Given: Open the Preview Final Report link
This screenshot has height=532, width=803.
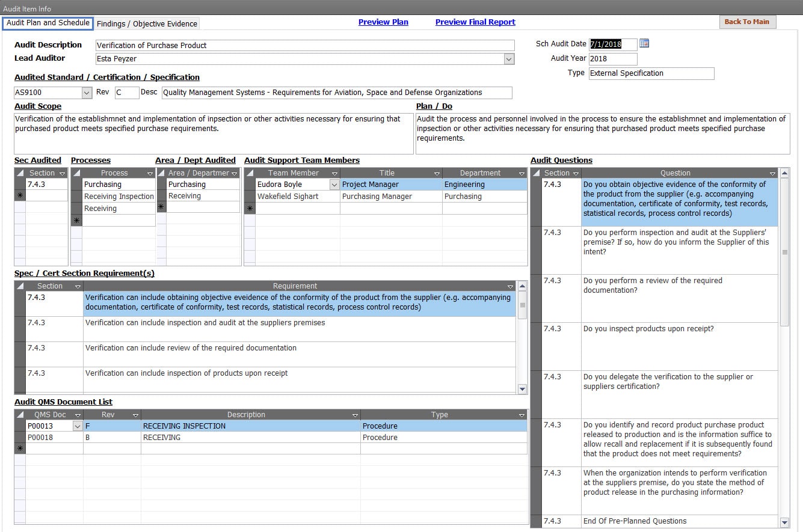Looking at the screenshot, I should [475, 22].
